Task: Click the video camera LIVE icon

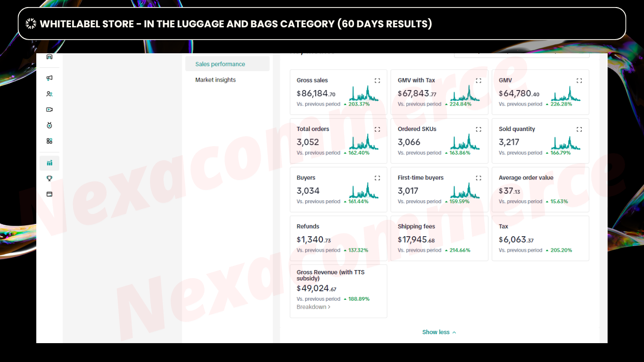Action: pyautogui.click(x=50, y=110)
